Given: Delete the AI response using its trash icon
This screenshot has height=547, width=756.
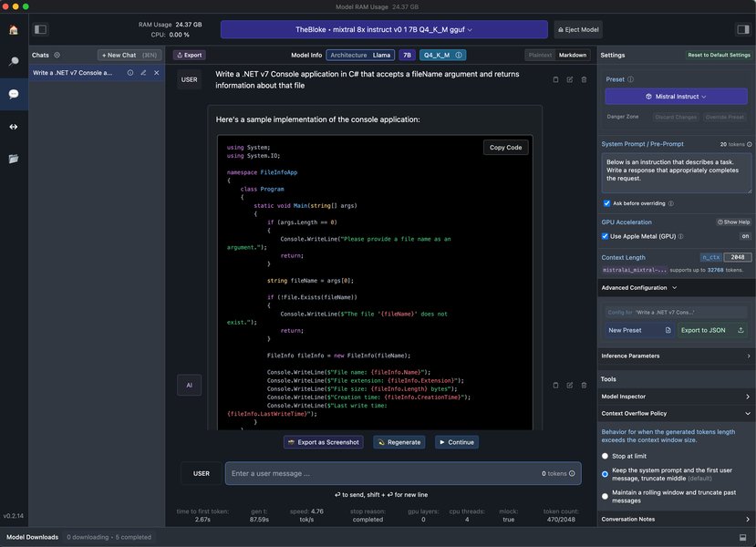Looking at the screenshot, I should (x=584, y=385).
